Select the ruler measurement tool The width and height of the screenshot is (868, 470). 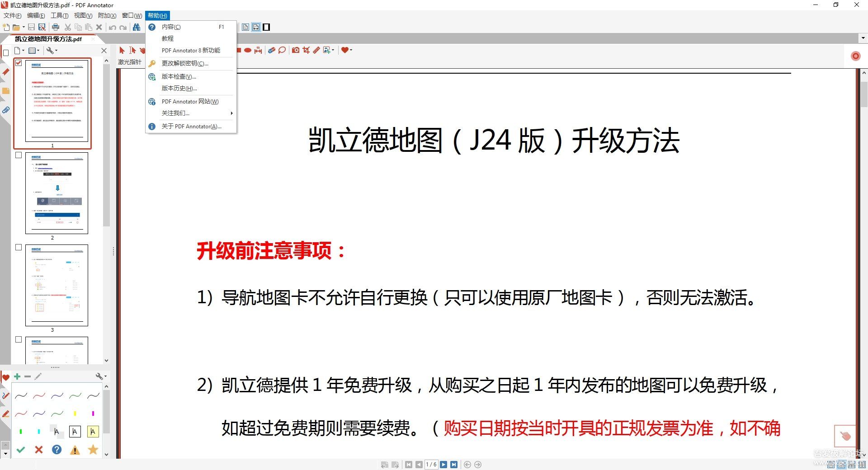pyautogui.click(x=316, y=50)
